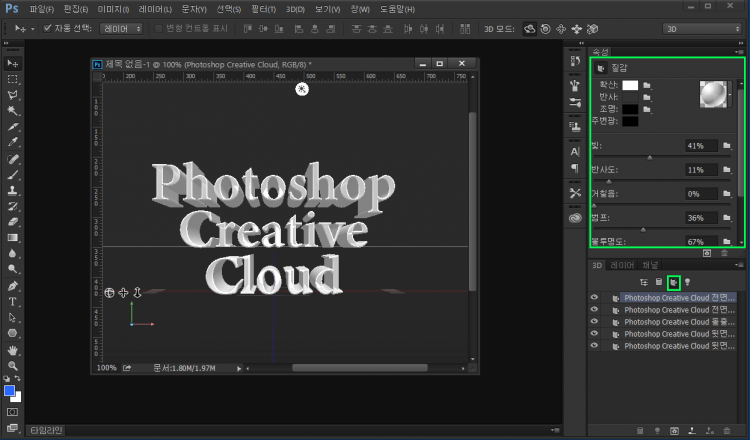This screenshot has width=750, height=440.
Task: Enable the 변형 컨트롤 표시 checkbox
Action: (158, 28)
